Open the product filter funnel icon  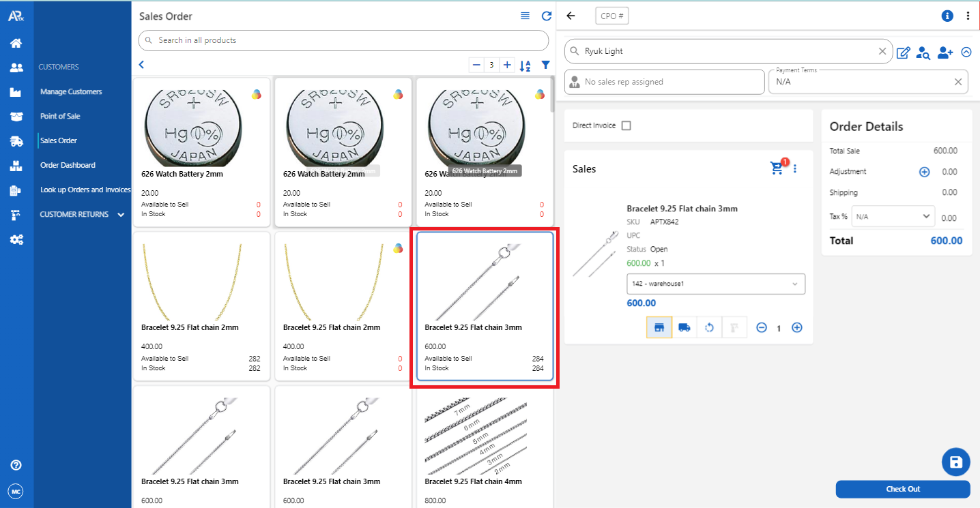[545, 65]
